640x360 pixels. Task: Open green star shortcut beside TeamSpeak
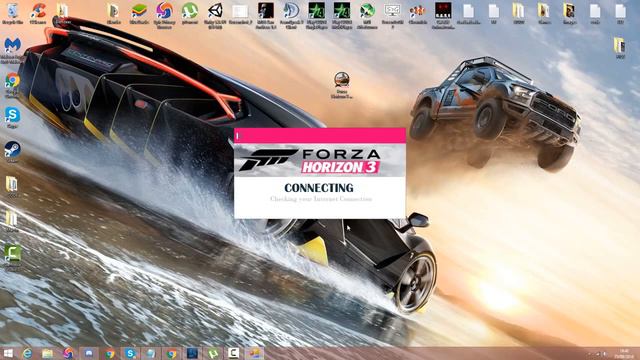(316, 16)
